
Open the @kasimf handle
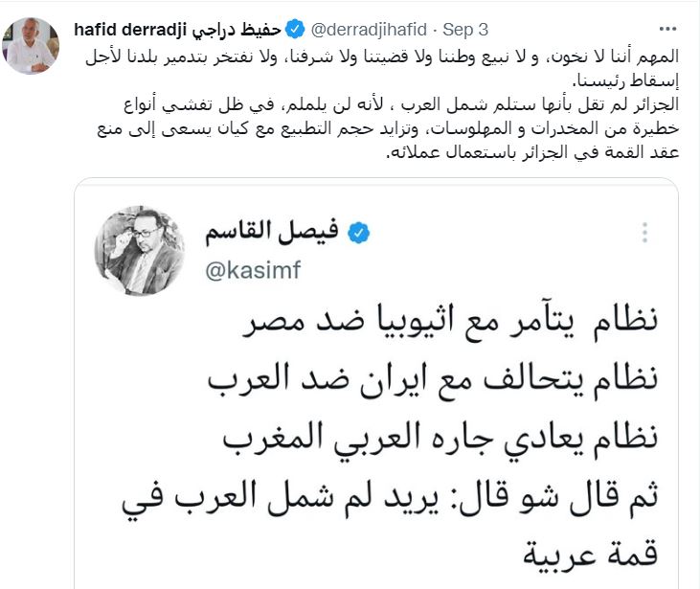(x=253, y=270)
